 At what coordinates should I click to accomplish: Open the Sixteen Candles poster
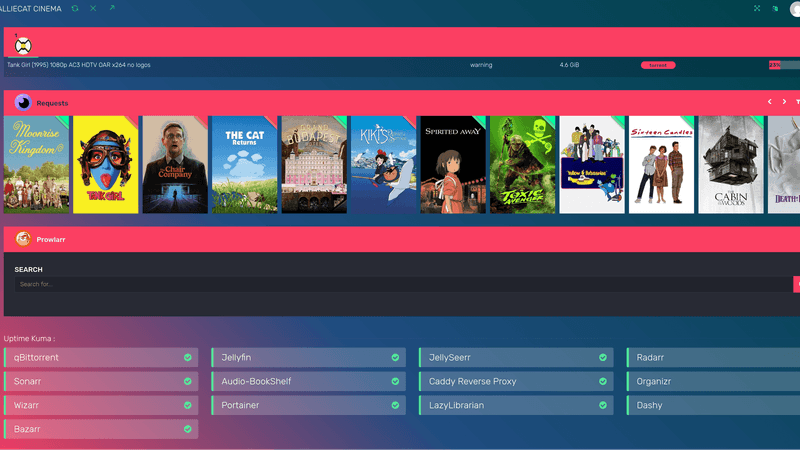click(661, 164)
